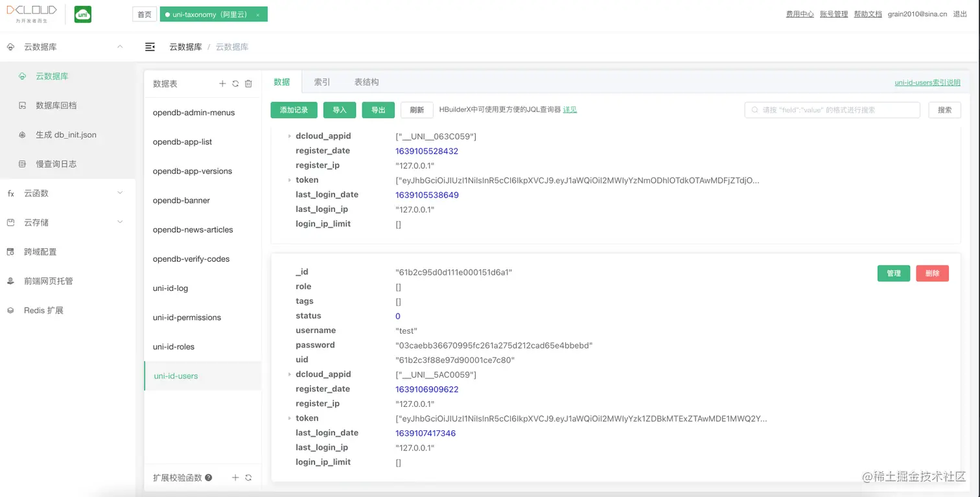Open 费用中心 in the top bar
980x497 pixels.
pyautogui.click(x=800, y=14)
